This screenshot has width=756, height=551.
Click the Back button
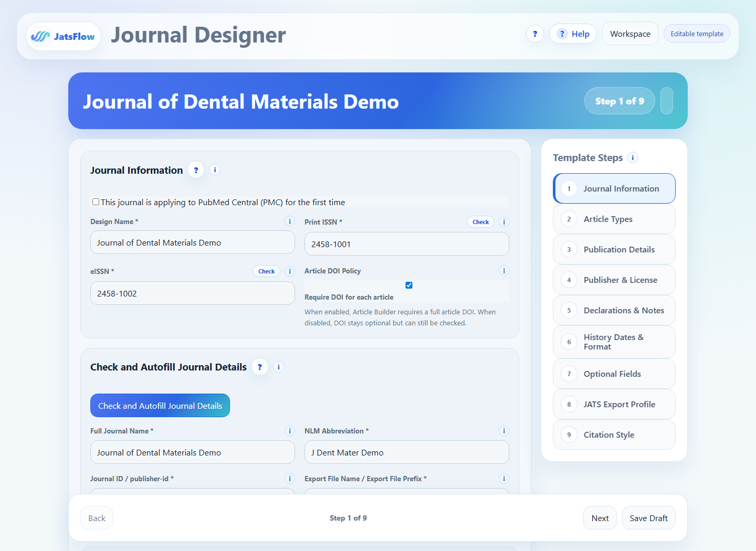[97, 518]
